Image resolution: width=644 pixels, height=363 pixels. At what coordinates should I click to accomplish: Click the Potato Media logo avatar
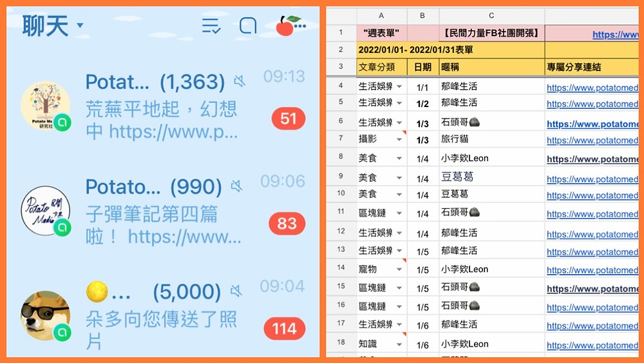pos(46,210)
